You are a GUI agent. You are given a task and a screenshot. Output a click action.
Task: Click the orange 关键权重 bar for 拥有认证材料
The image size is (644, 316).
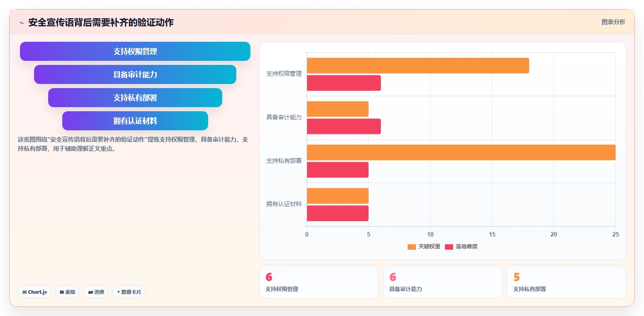pyautogui.click(x=338, y=196)
